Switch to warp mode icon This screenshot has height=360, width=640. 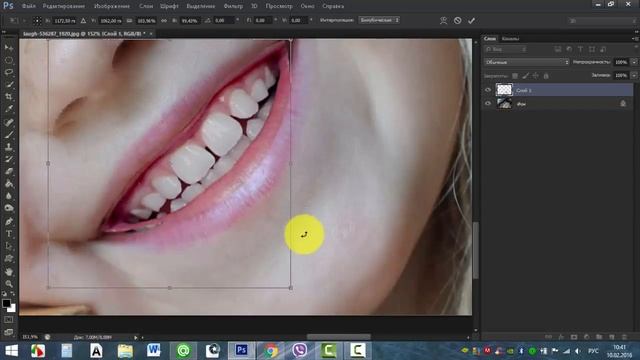click(x=444, y=20)
